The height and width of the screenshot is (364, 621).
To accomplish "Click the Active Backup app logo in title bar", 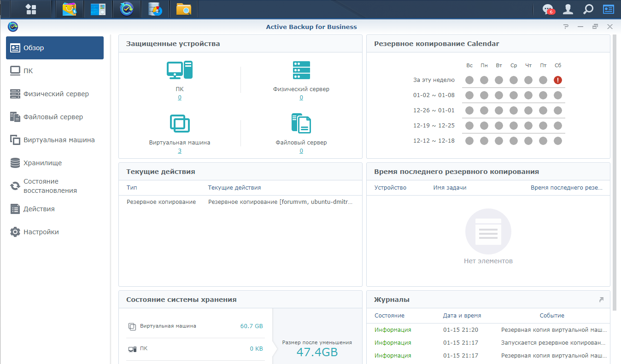I will pyautogui.click(x=13, y=27).
